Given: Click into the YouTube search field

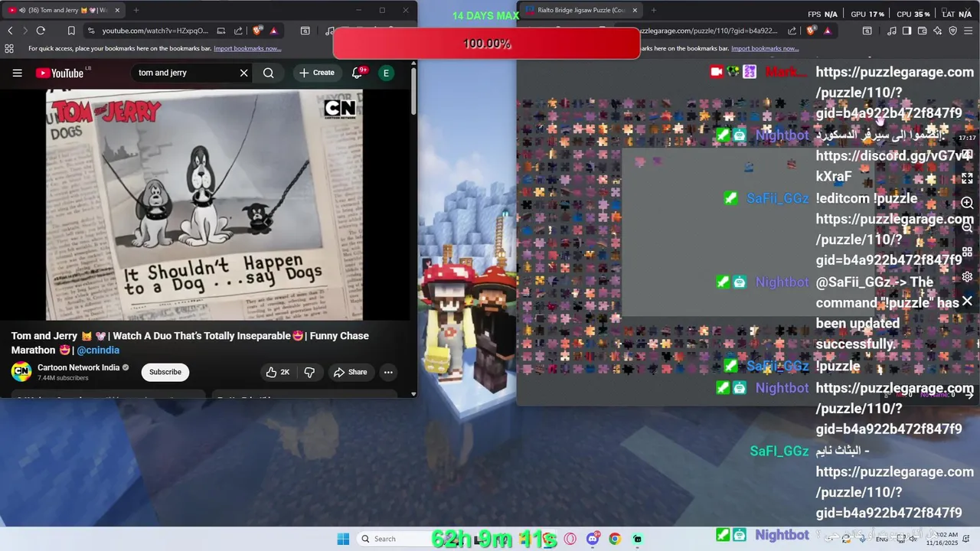Looking at the screenshot, I should [x=184, y=73].
